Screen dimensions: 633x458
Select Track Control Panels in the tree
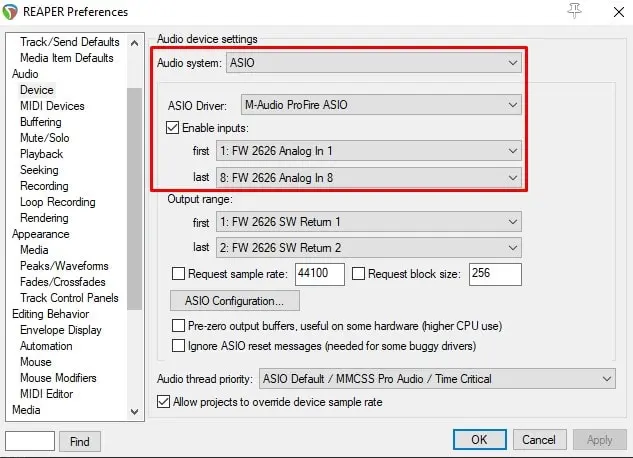[69, 298]
